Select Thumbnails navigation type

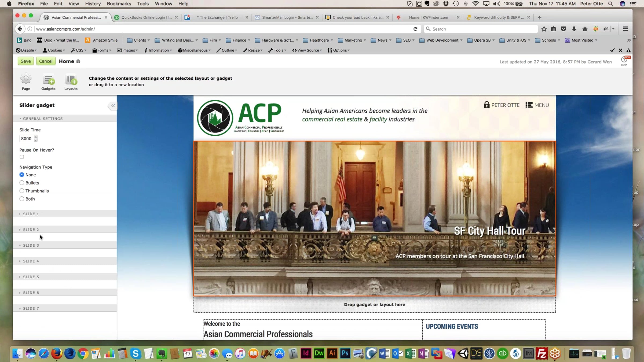click(22, 191)
